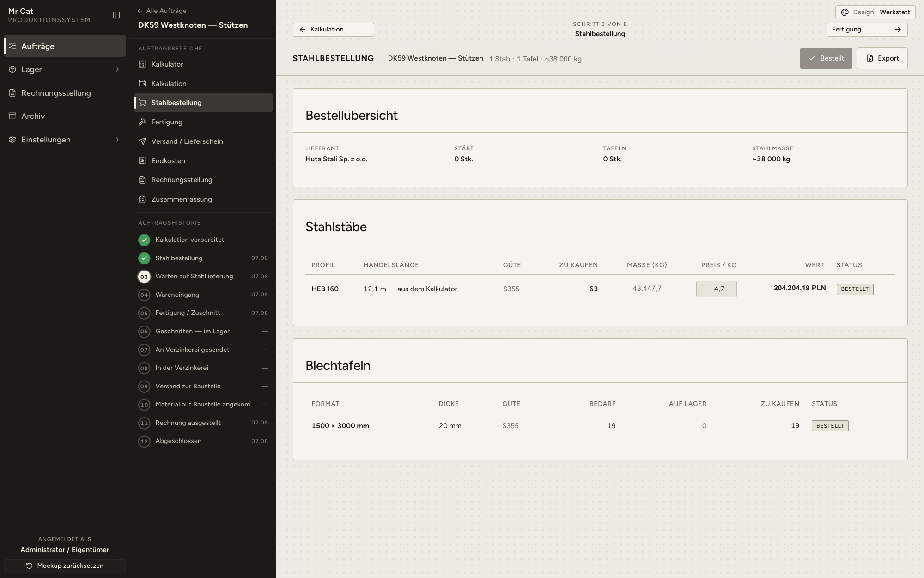The height and width of the screenshot is (578, 924).
Task: Click mass cell 43.447,7
Action: [x=647, y=289]
